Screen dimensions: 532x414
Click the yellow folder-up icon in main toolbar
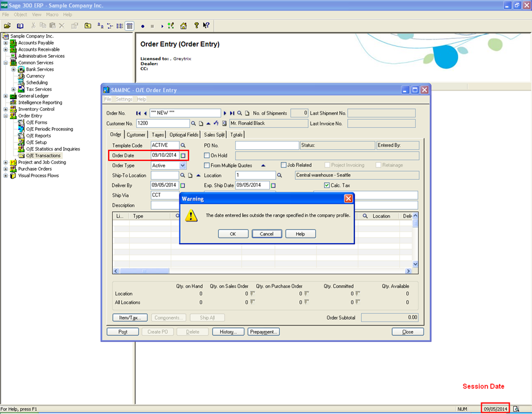click(x=88, y=26)
